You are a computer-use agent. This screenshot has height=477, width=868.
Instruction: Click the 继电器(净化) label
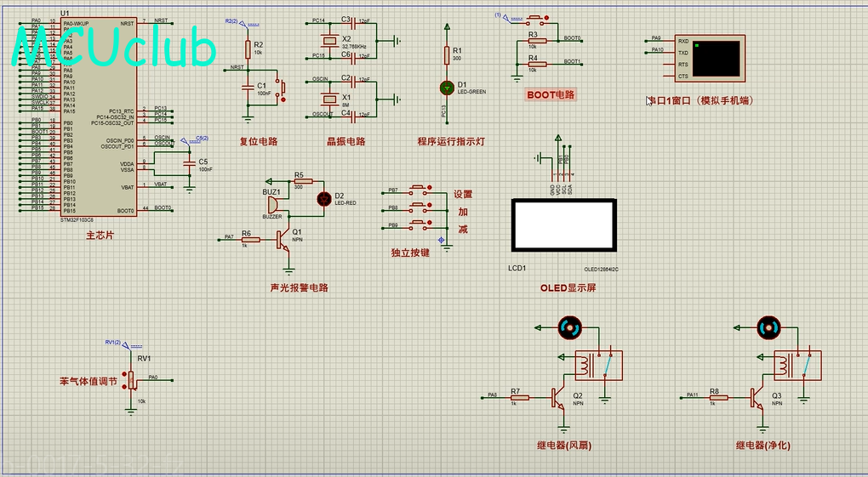coord(762,446)
